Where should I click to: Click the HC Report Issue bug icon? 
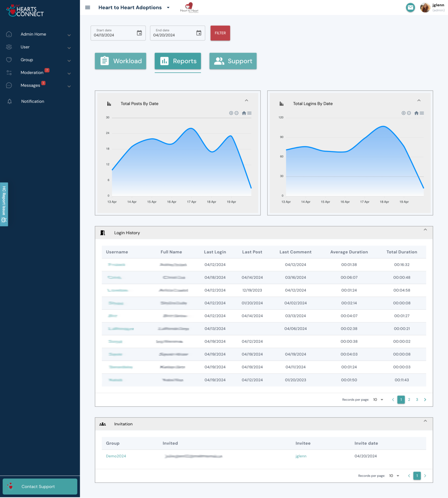(x=4, y=220)
